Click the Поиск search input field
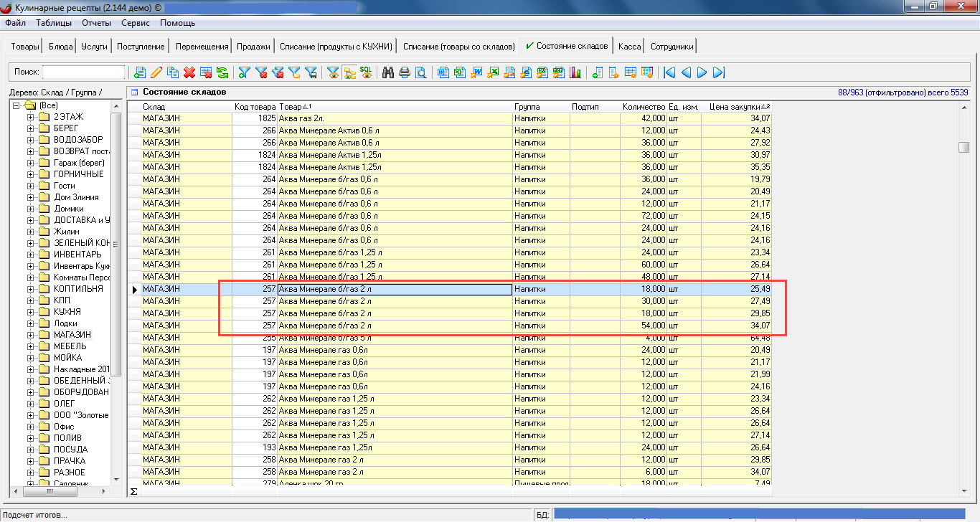Viewport: 980px width, 522px height. (83, 72)
